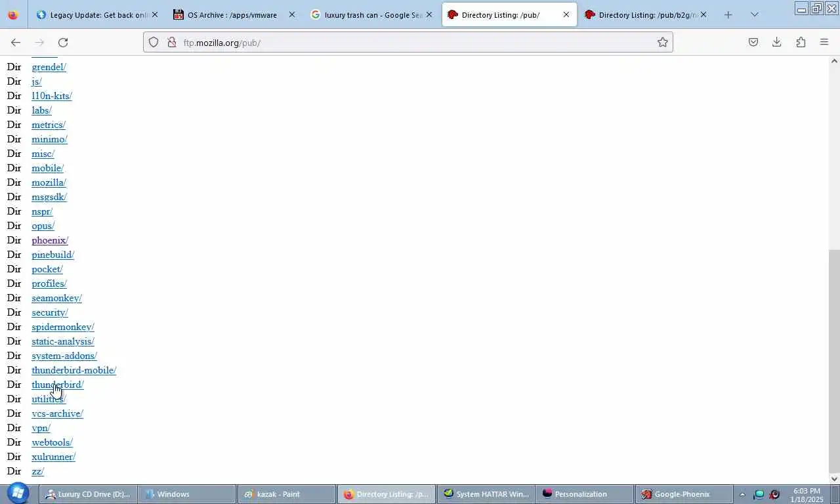Viewport: 840px width, 504px height.
Task: Open Firefox View pinned tab
Action: pyautogui.click(x=12, y=14)
